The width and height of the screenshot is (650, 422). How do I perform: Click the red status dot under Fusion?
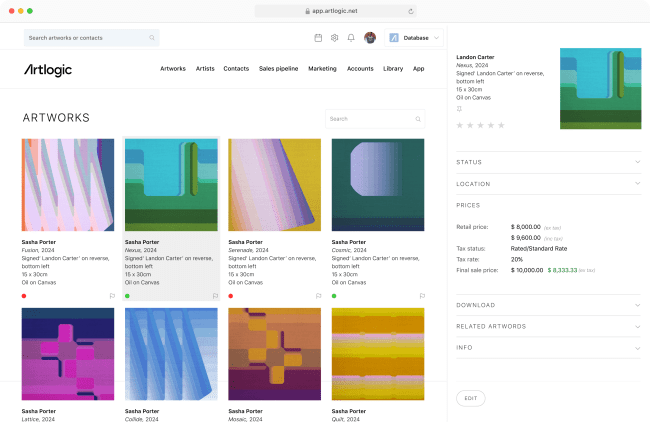click(x=24, y=296)
